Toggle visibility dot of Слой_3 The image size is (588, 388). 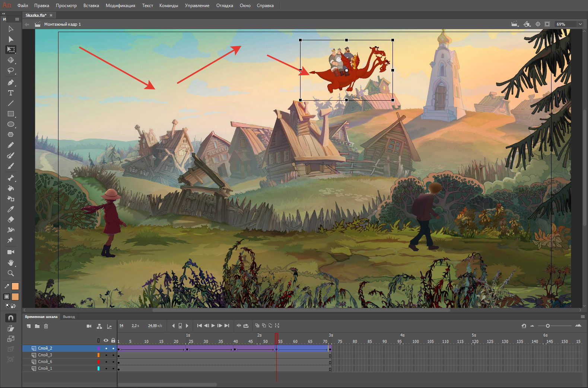click(106, 355)
